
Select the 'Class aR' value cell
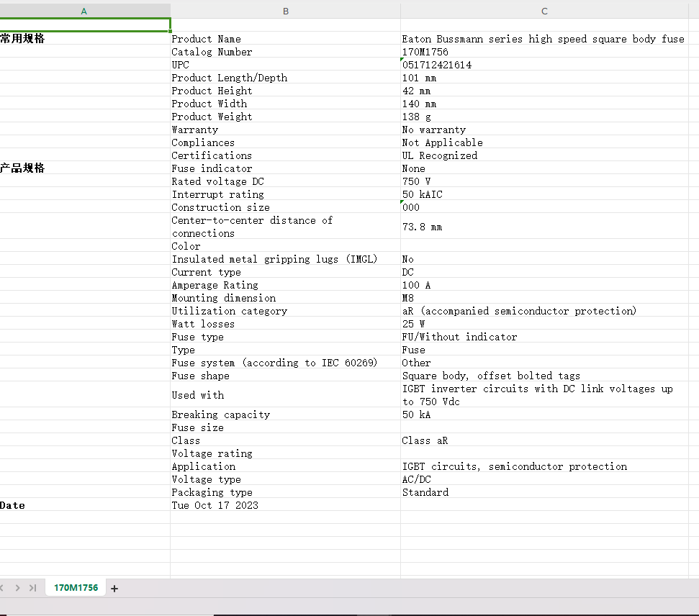point(544,440)
